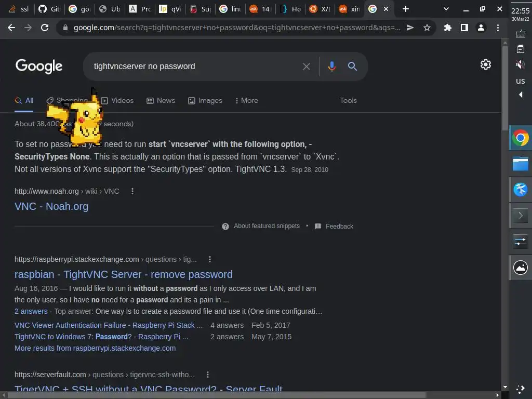Viewport: 532px width, 399px height.
Task: Bookmark this page with the star icon
Action: click(x=427, y=28)
